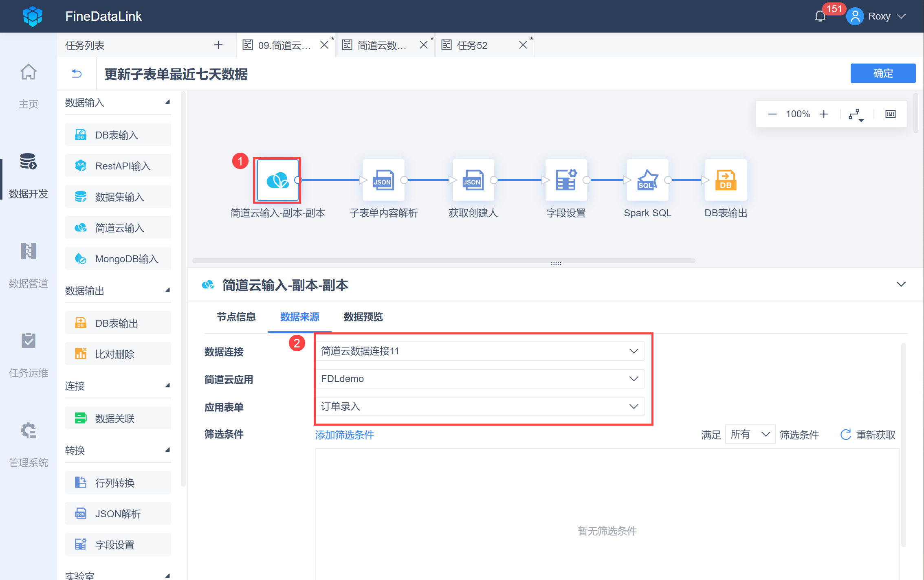Click the keyboard shortcuts icon
The height and width of the screenshot is (580, 924).
click(x=891, y=114)
